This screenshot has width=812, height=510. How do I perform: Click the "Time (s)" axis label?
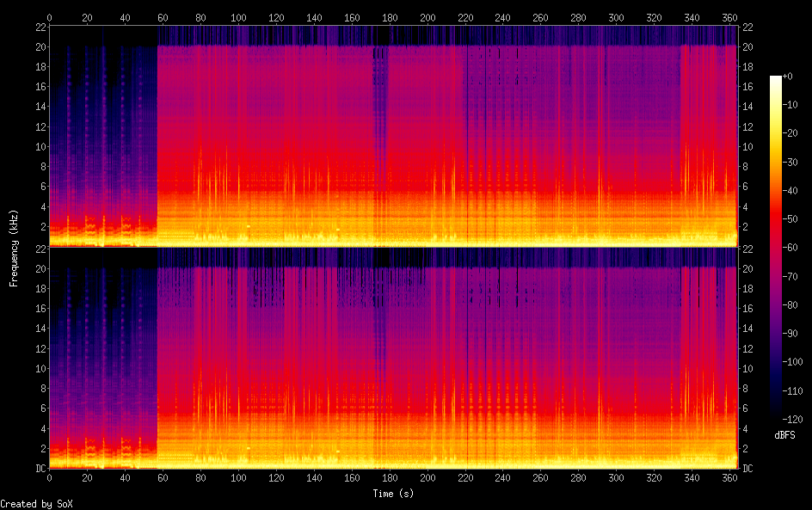pyautogui.click(x=394, y=494)
